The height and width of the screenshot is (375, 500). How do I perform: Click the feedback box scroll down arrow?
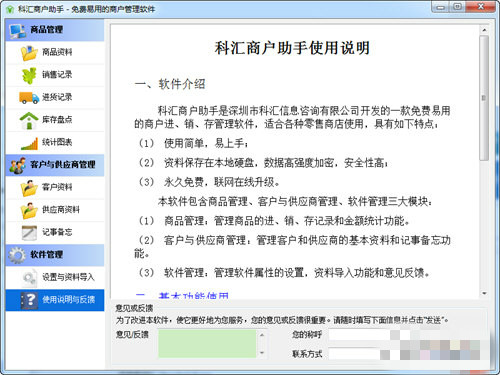(262, 353)
